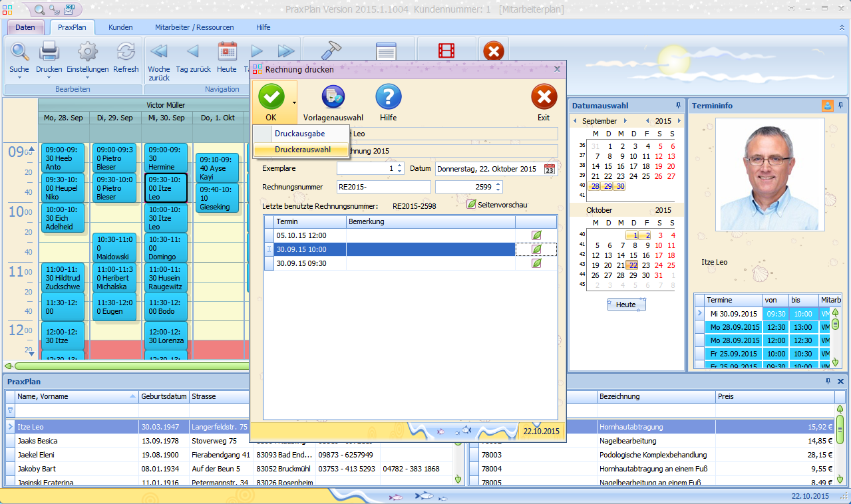851x504 pixels.
Task: Click the dropdown arrow beside OK
Action: [293, 103]
